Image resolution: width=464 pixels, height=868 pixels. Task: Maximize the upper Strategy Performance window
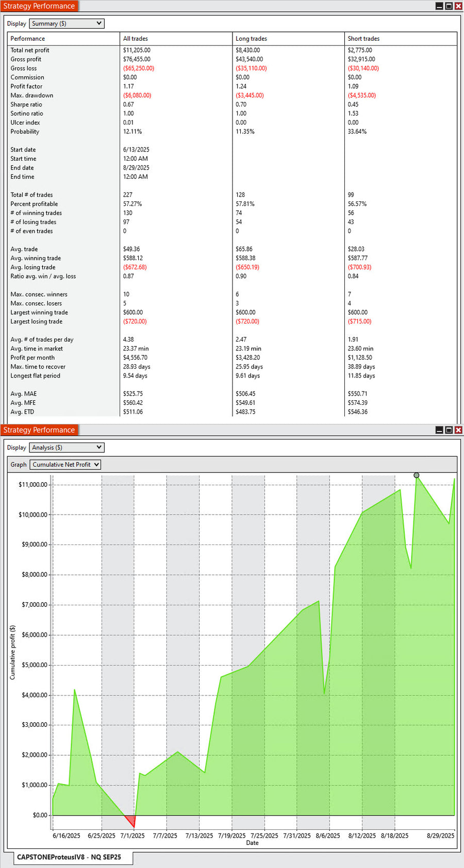coord(449,6)
